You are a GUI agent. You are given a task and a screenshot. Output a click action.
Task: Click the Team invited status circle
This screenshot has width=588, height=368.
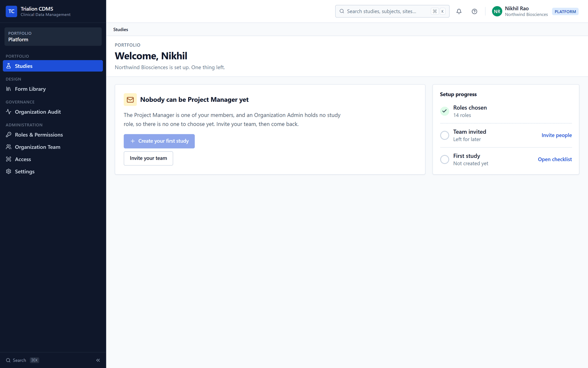[x=445, y=135]
